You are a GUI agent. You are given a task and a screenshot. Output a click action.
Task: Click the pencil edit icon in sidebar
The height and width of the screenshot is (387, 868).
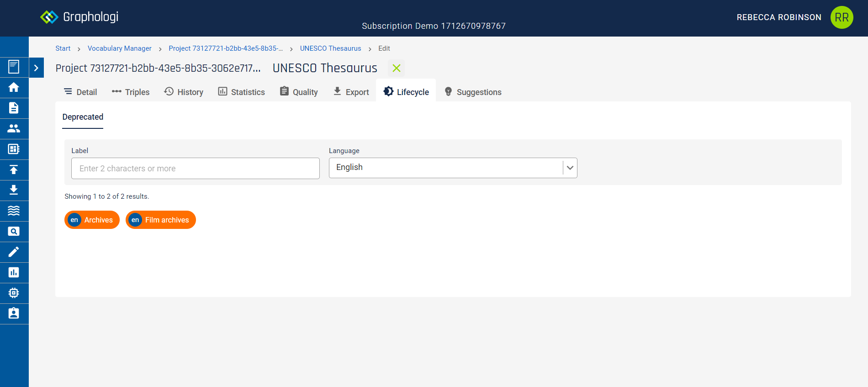coord(14,252)
